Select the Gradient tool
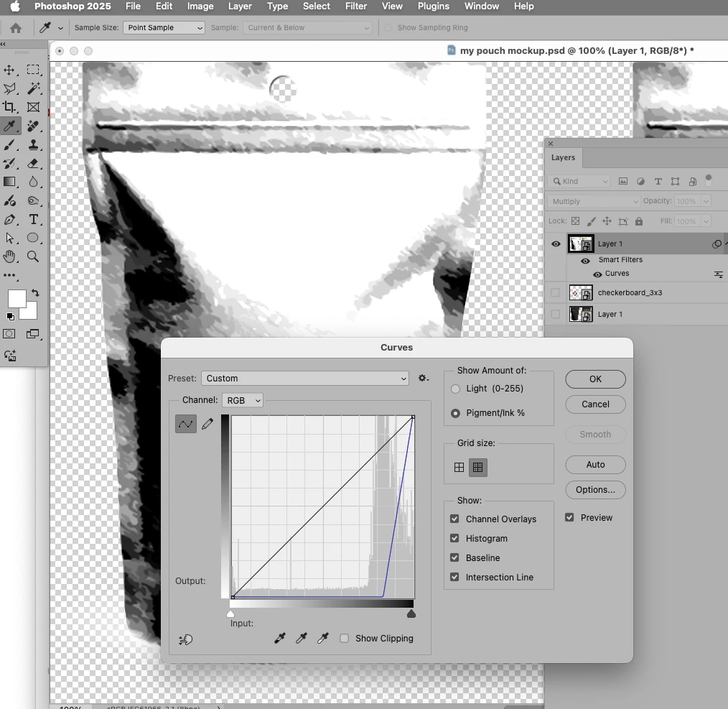Image resolution: width=728 pixels, height=709 pixels. (9, 182)
